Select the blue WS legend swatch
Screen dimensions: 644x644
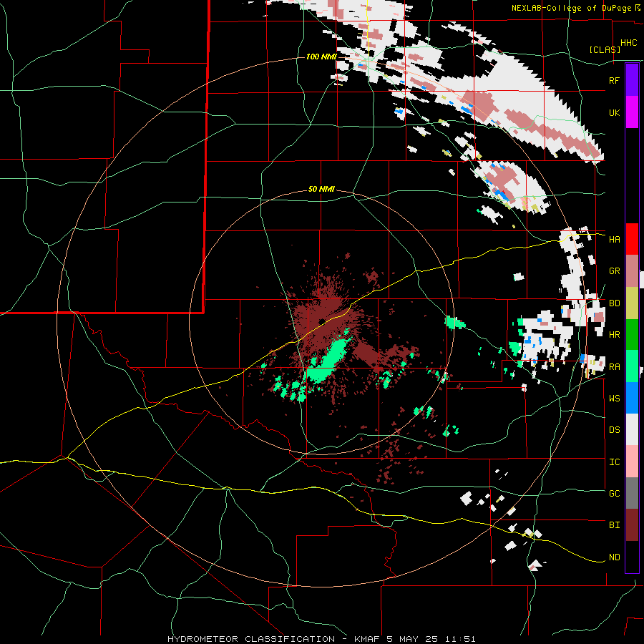(x=632, y=398)
